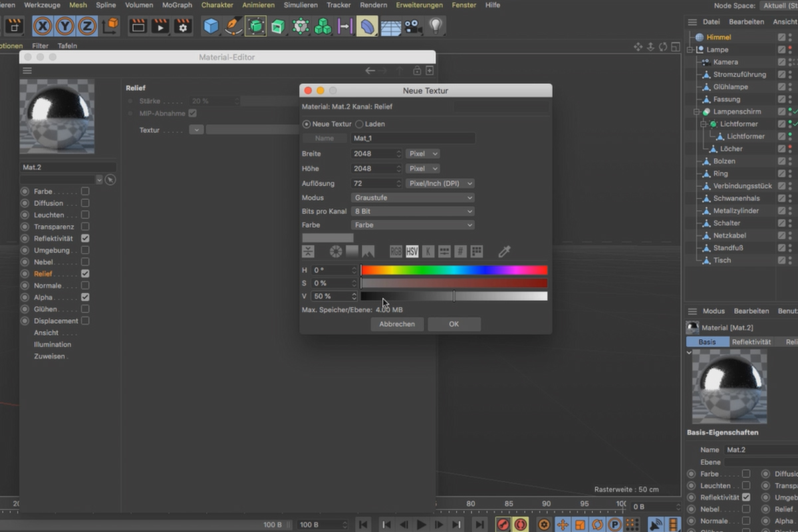
Task: Click the green cloner cubes icon
Action: (x=323, y=26)
